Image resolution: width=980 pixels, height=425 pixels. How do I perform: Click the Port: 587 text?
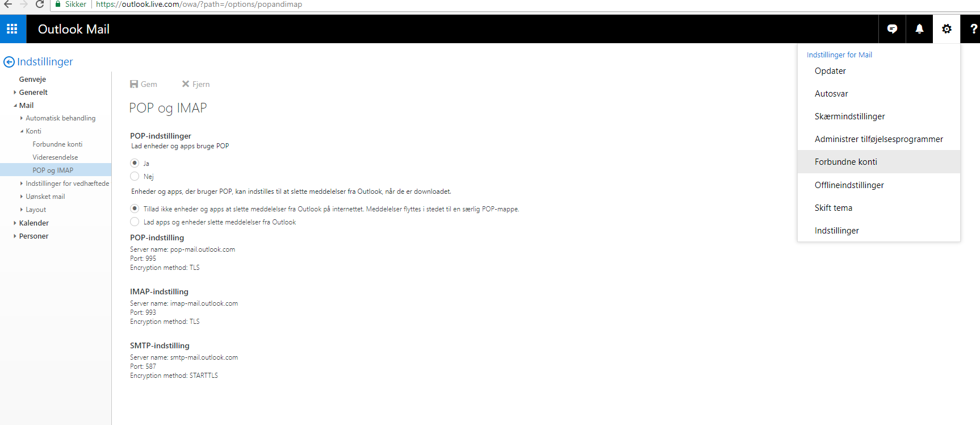point(143,366)
